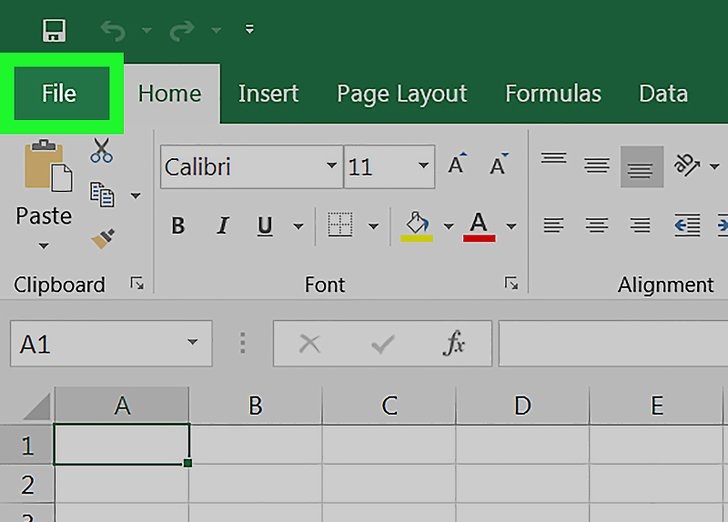
Task: Click the Decrease Font Size icon
Action: pyautogui.click(x=499, y=164)
